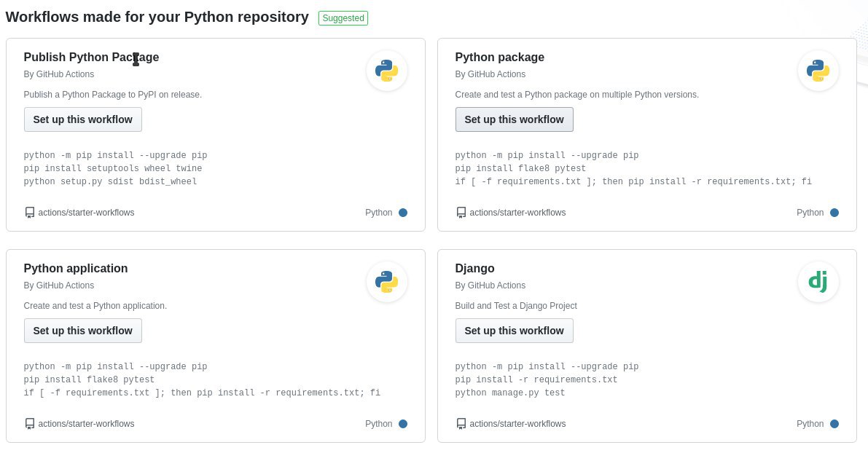Click 'Create and test a Python application.' description

pos(95,306)
